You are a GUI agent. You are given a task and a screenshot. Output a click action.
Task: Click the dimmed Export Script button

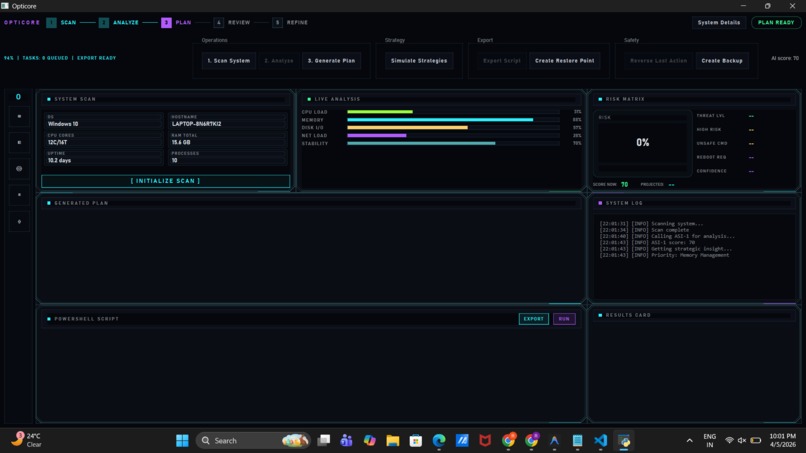[502, 61]
